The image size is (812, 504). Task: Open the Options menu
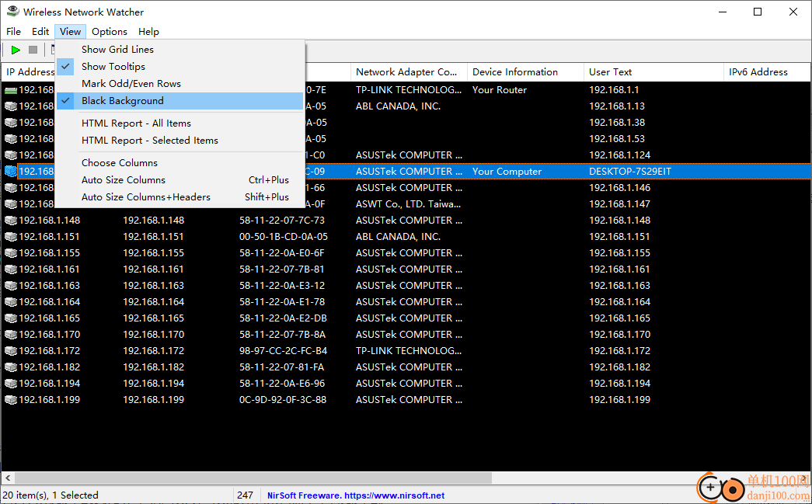coord(110,32)
